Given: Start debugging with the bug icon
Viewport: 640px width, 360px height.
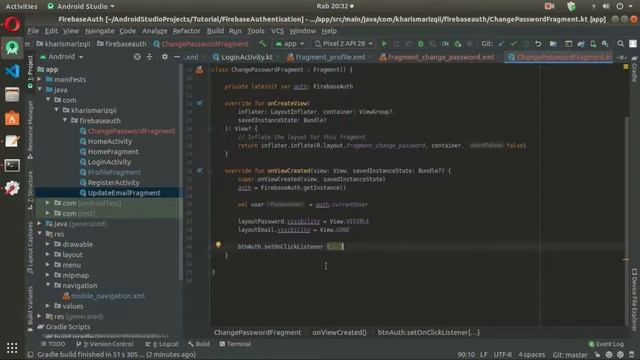Looking at the screenshot, I should point(420,44).
